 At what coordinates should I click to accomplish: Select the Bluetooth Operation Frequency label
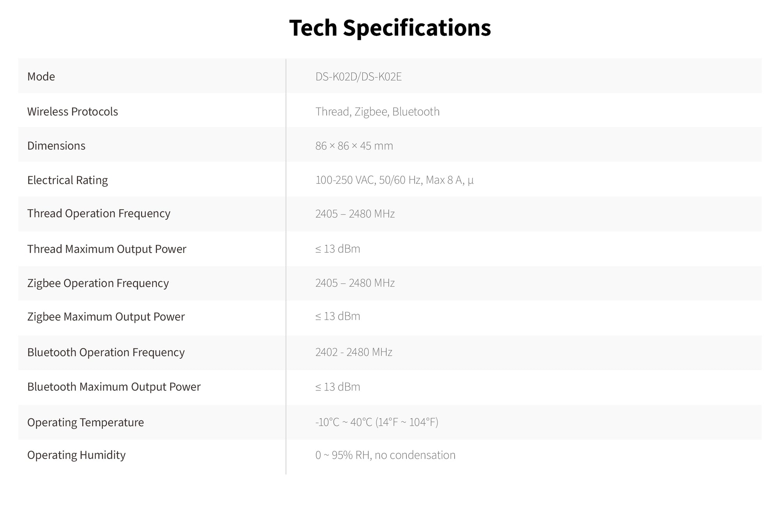click(x=106, y=352)
